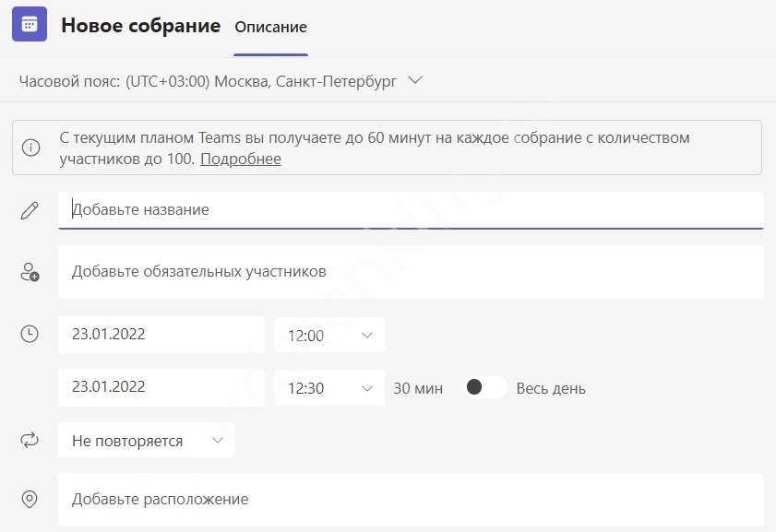Image resolution: width=776 pixels, height=532 pixels.
Task: Open the 12:00 start time dropdown
Action: pos(329,336)
